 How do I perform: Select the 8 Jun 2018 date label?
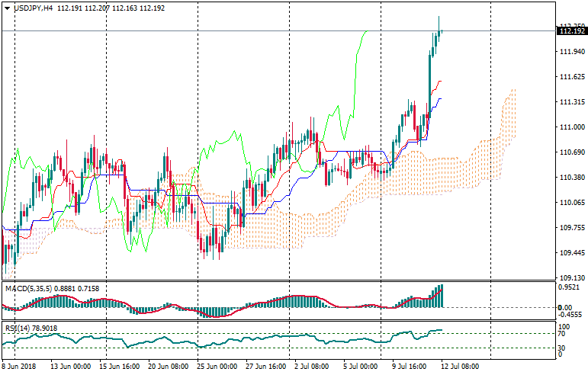22,367
